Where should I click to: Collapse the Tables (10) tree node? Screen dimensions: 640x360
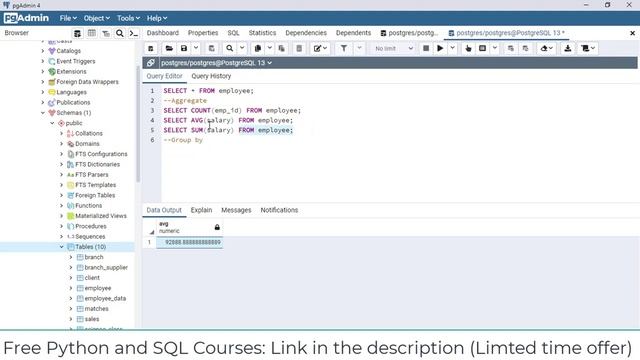62,247
